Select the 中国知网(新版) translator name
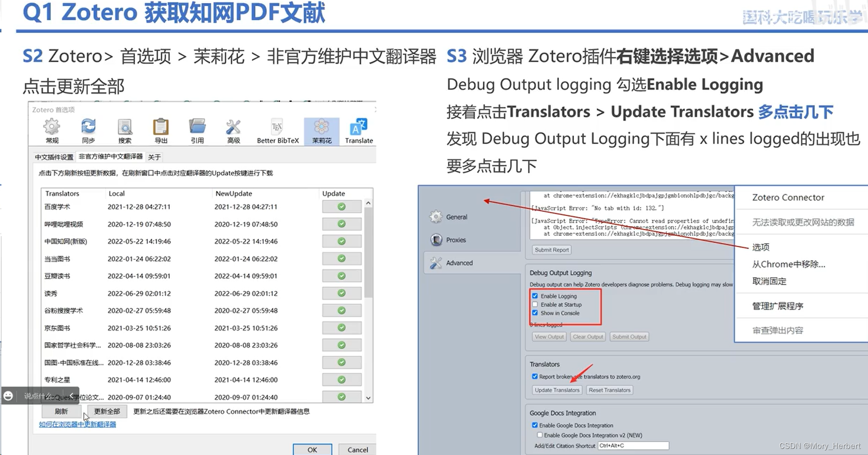Screen dimensions: 868x455 (66, 241)
